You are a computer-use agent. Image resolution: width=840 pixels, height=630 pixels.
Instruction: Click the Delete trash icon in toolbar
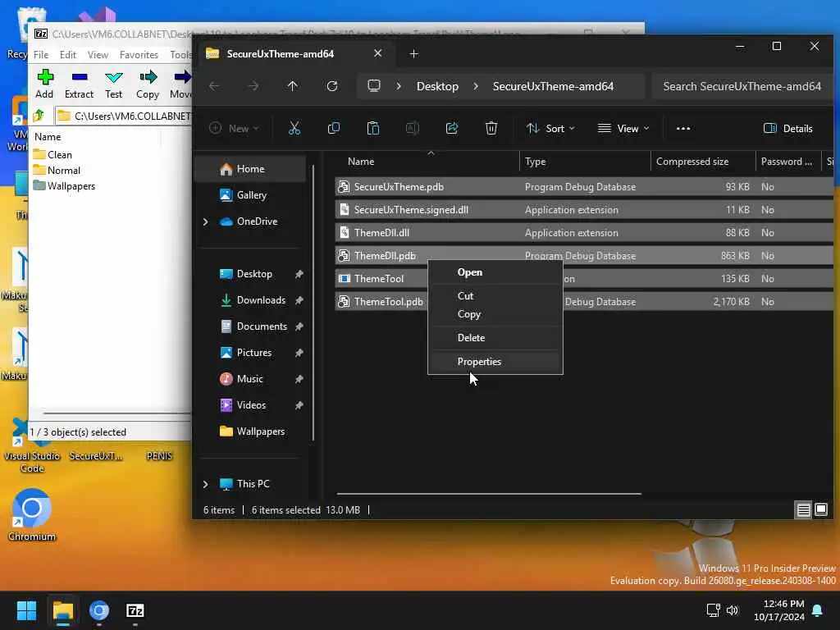[491, 128]
